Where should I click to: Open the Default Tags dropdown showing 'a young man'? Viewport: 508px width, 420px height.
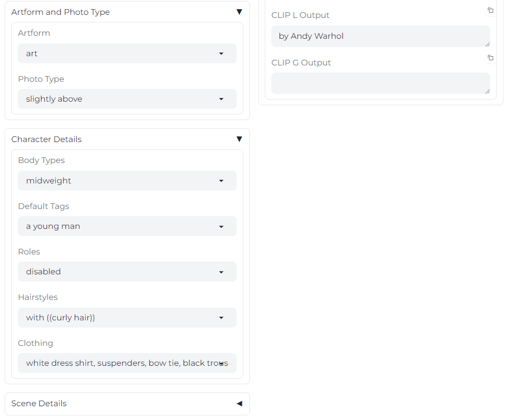coord(127,226)
